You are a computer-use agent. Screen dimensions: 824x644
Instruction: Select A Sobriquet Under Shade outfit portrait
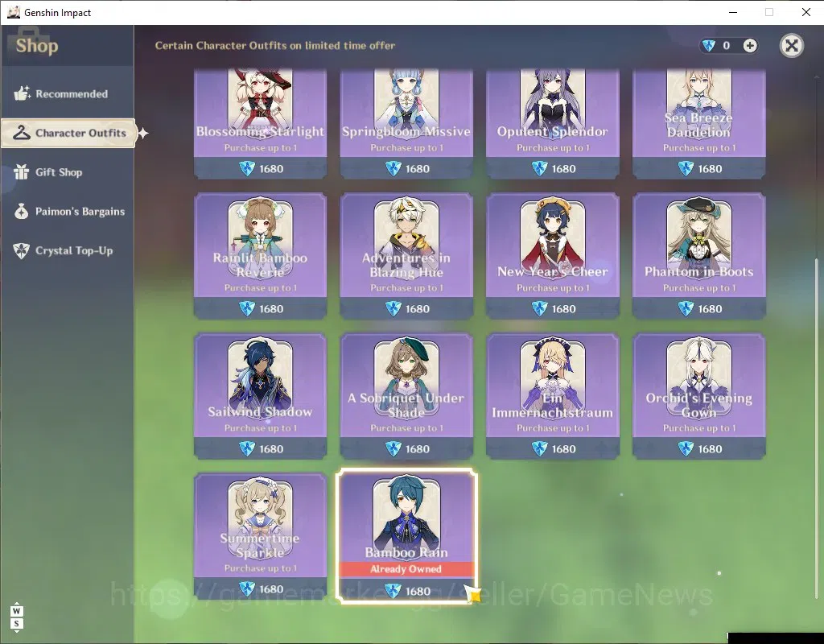pos(406,378)
